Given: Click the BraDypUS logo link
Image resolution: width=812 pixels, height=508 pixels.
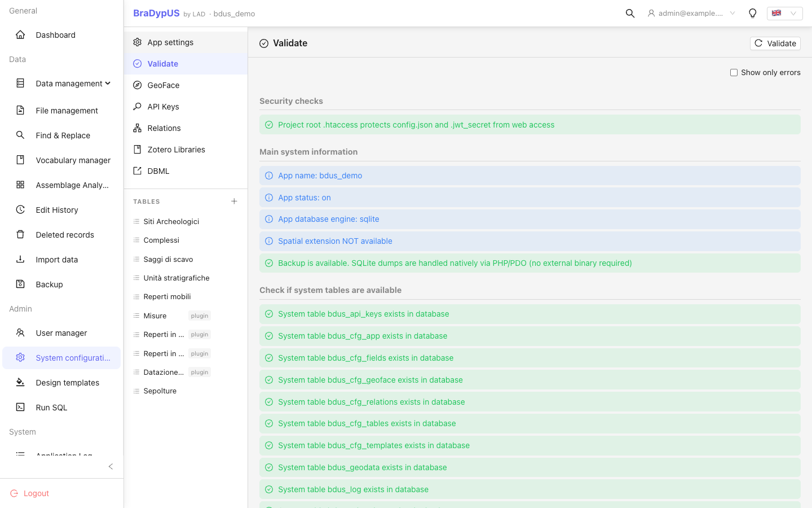Looking at the screenshot, I should (156, 14).
